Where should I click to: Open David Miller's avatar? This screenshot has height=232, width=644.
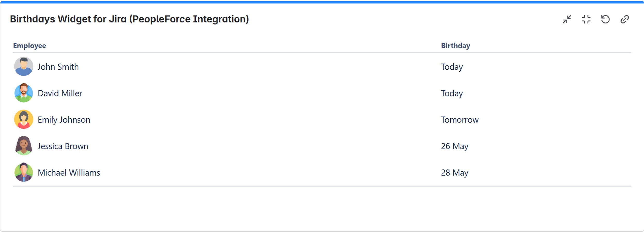coord(24,93)
